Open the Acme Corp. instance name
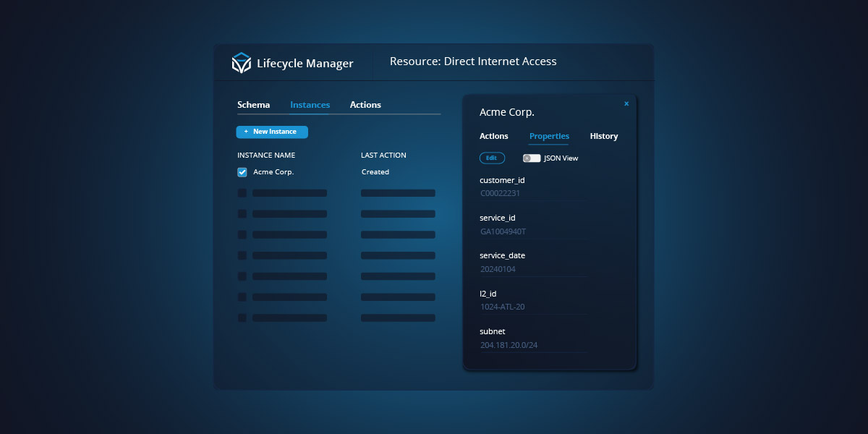868x434 pixels. pyautogui.click(x=274, y=172)
